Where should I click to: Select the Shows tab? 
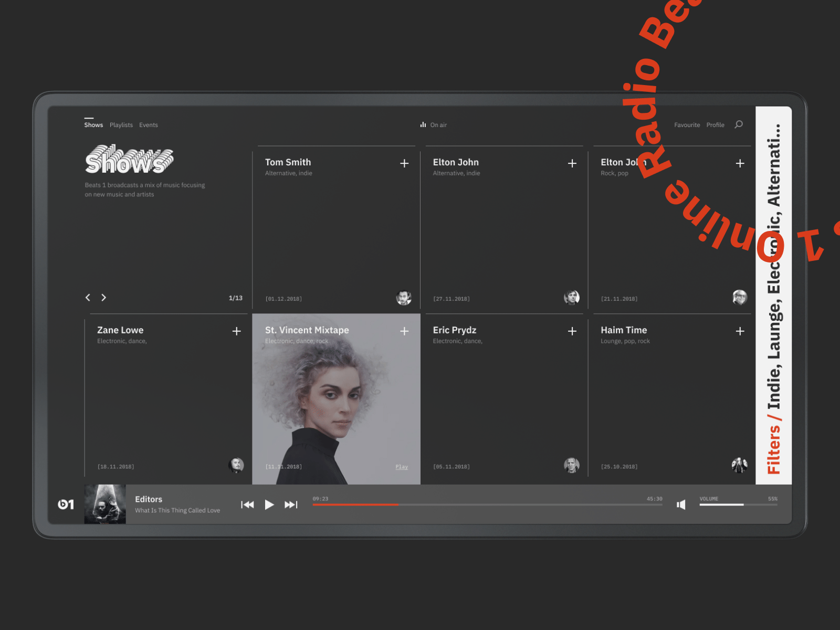(x=93, y=124)
